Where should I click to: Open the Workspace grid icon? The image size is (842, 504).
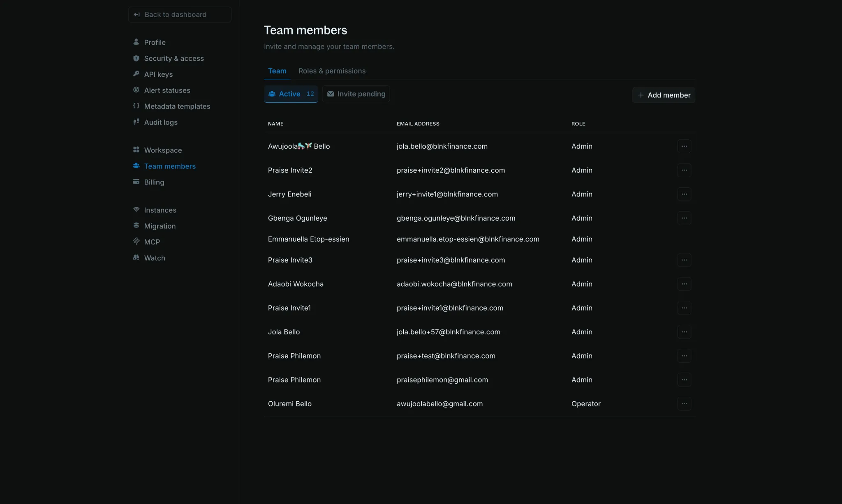coord(136,150)
